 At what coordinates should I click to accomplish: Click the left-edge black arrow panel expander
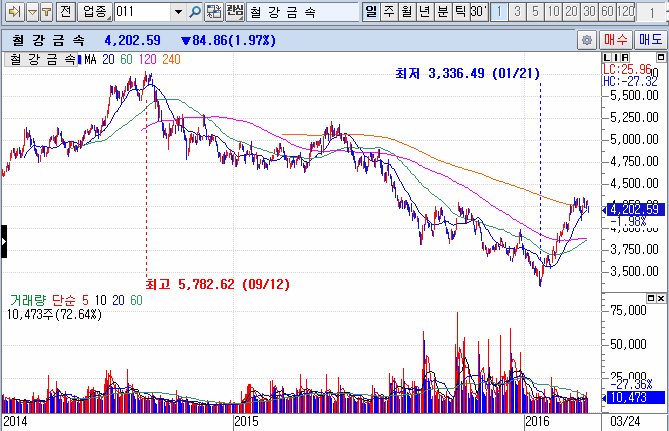[3, 241]
